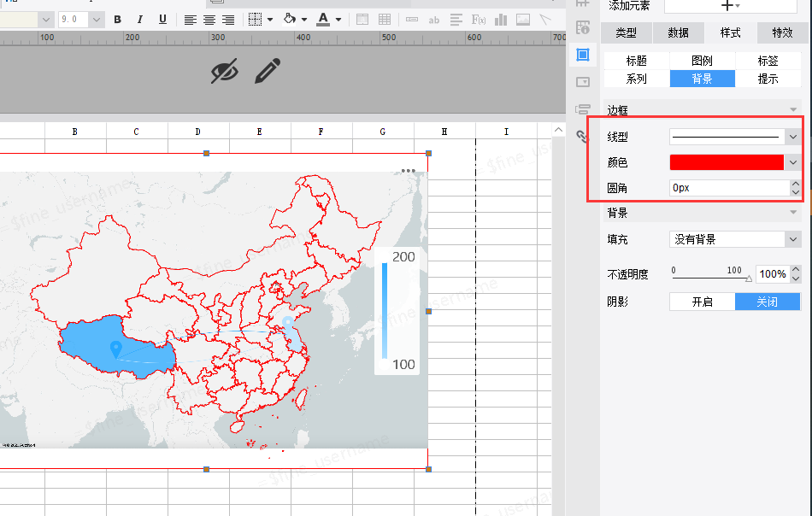Switch to the 特效 tab
This screenshot has width=812, height=516.
(782, 32)
